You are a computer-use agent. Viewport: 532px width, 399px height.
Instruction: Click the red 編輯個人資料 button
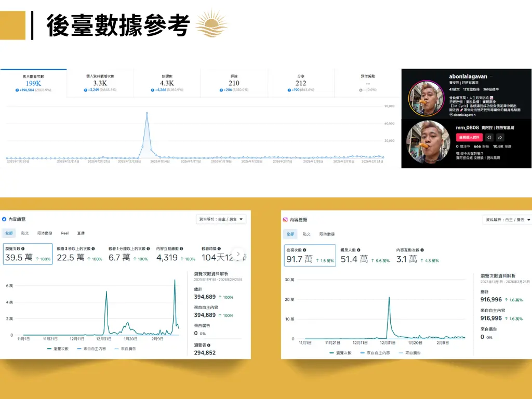[469, 137]
